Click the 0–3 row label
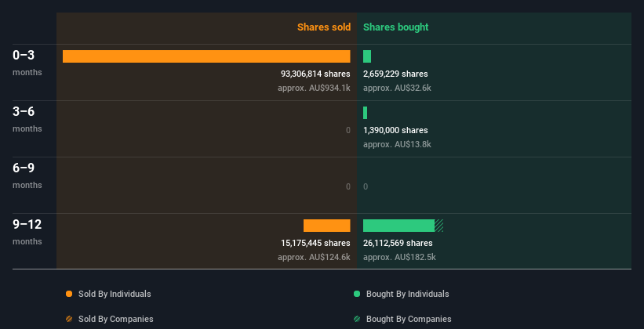Image resolution: width=644 pixels, height=329 pixels. (24, 55)
